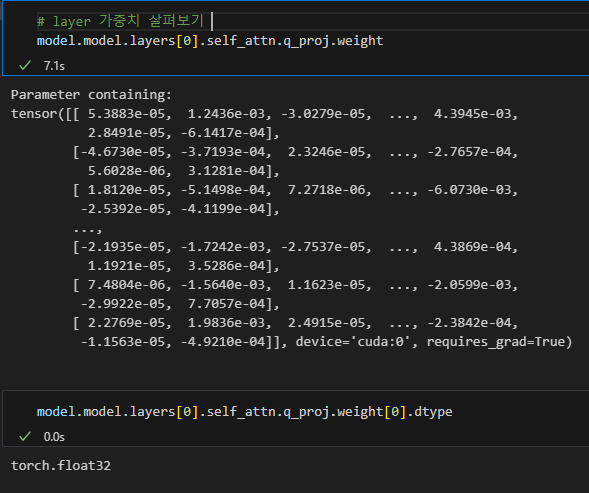Click the value 2.4915e-05 in the output
589x493 pixels.
click(326, 323)
